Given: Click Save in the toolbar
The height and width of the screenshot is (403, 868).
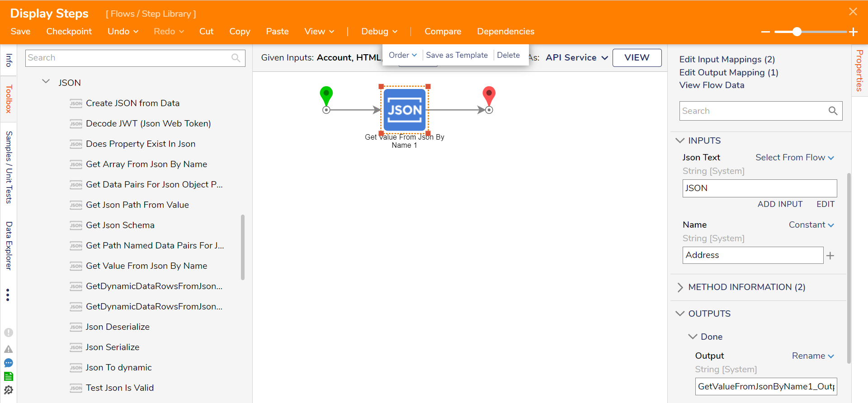Looking at the screenshot, I should point(20,32).
